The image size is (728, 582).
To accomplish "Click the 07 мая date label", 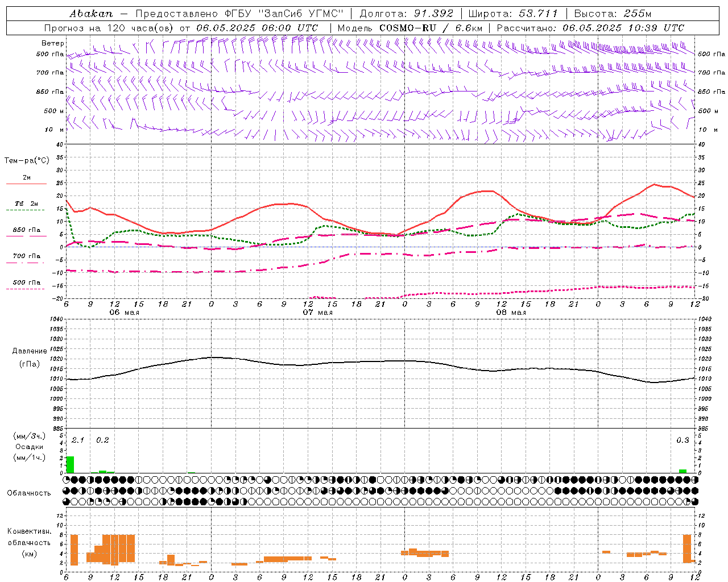I will click(x=317, y=313).
